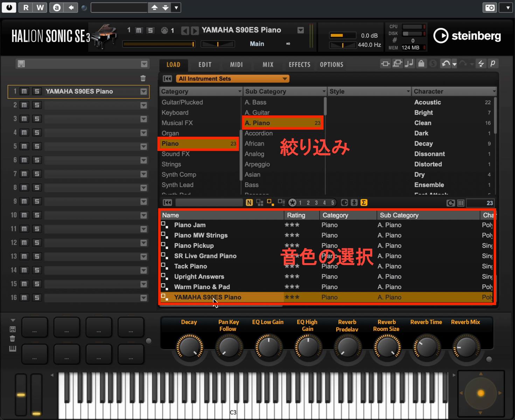
Task: Open the Category column header dropdown
Action: coord(240,91)
